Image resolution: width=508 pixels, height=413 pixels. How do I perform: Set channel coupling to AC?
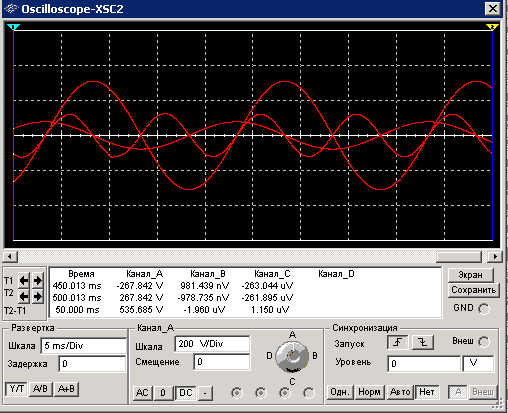(142, 393)
